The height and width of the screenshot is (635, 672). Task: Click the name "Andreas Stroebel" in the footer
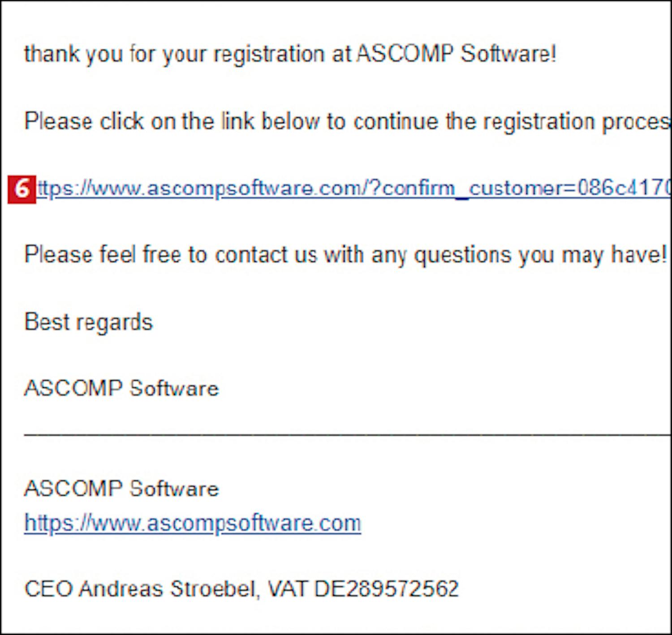pyautogui.click(x=169, y=589)
